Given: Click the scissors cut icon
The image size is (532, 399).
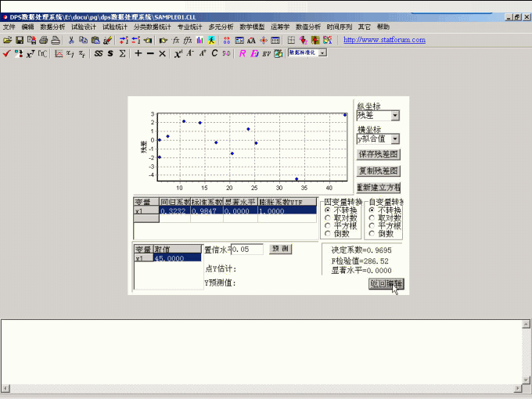Looking at the screenshot, I should (71, 40).
